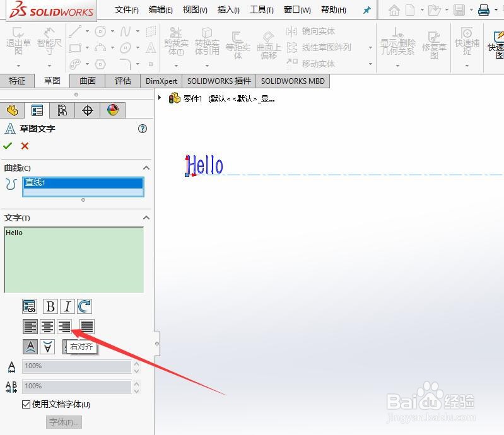Screen dimensions: 504x435
Task: Confirm Sketch Text with green checkmark
Action: click(x=8, y=146)
